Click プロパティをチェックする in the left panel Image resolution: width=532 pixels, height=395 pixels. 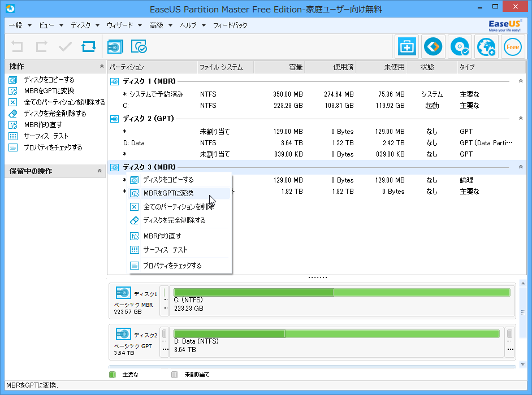point(53,147)
